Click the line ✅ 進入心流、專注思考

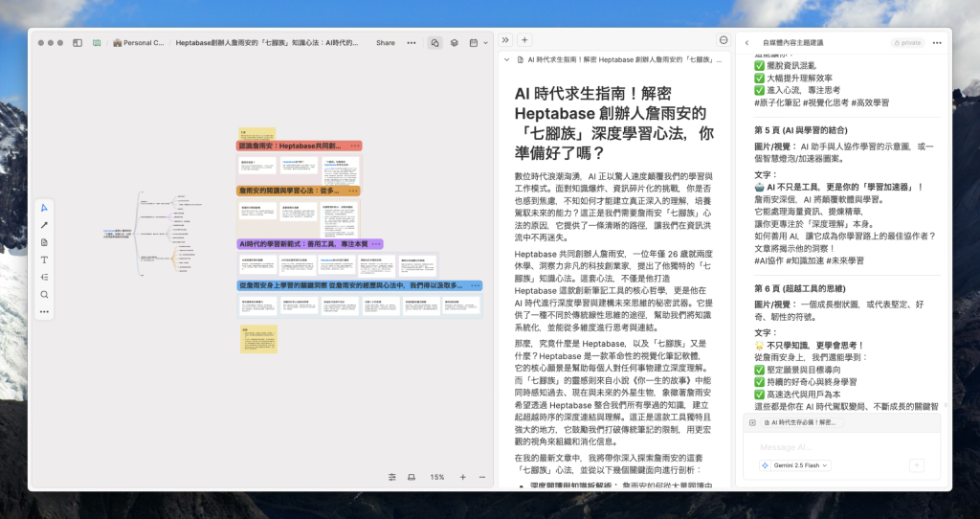click(x=797, y=90)
